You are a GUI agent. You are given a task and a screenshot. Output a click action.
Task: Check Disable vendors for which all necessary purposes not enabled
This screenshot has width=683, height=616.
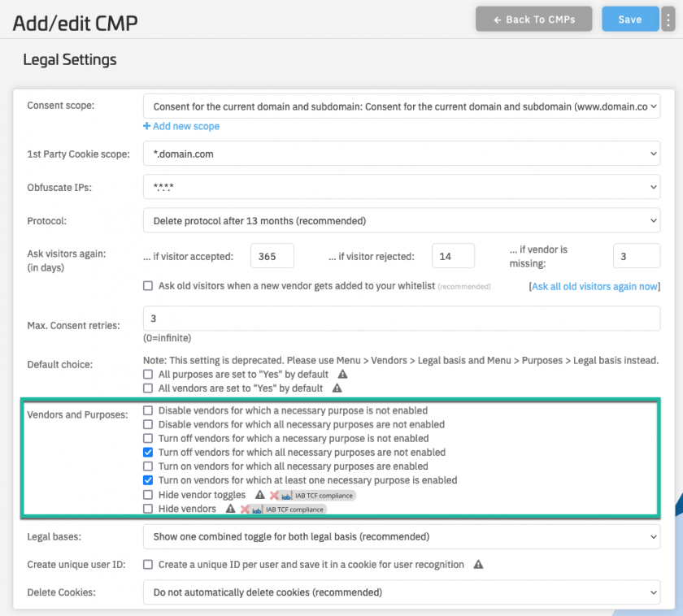point(148,424)
